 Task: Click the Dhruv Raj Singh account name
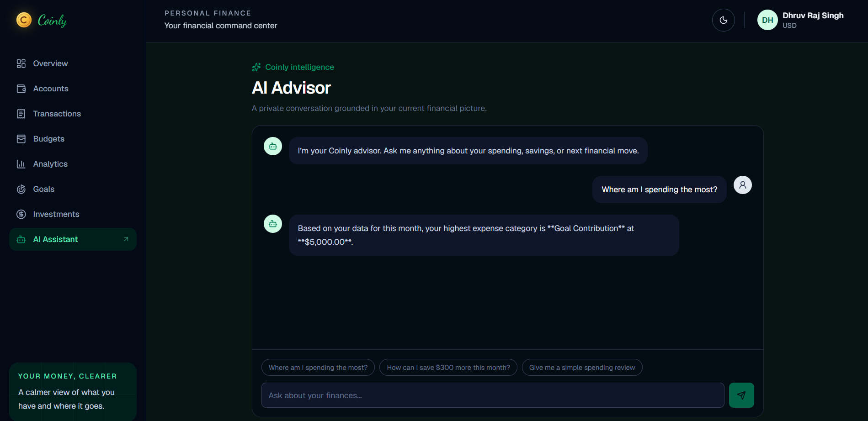coord(813,16)
